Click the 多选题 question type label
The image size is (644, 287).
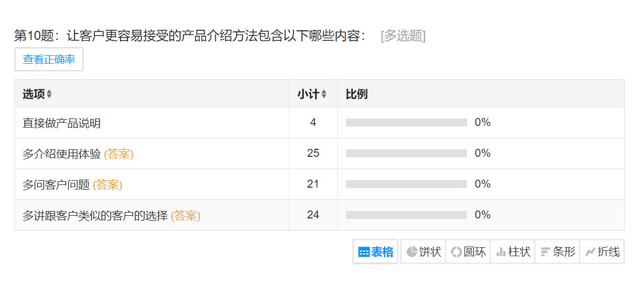403,36
